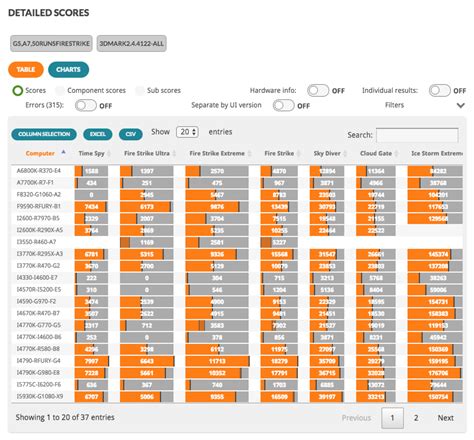Click the I3770K-R295X-A3 computer name
474x440 pixels.
[x=40, y=254]
